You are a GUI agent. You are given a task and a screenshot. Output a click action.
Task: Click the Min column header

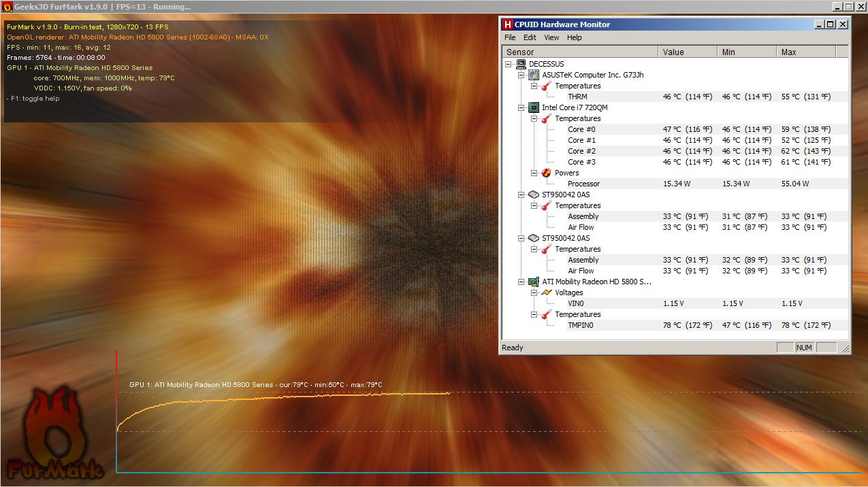coord(748,52)
